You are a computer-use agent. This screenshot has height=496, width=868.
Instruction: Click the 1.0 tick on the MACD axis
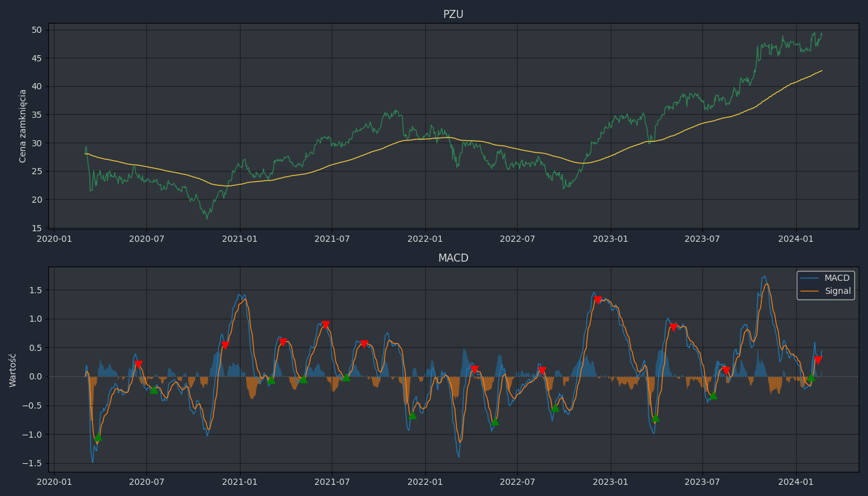point(35,319)
